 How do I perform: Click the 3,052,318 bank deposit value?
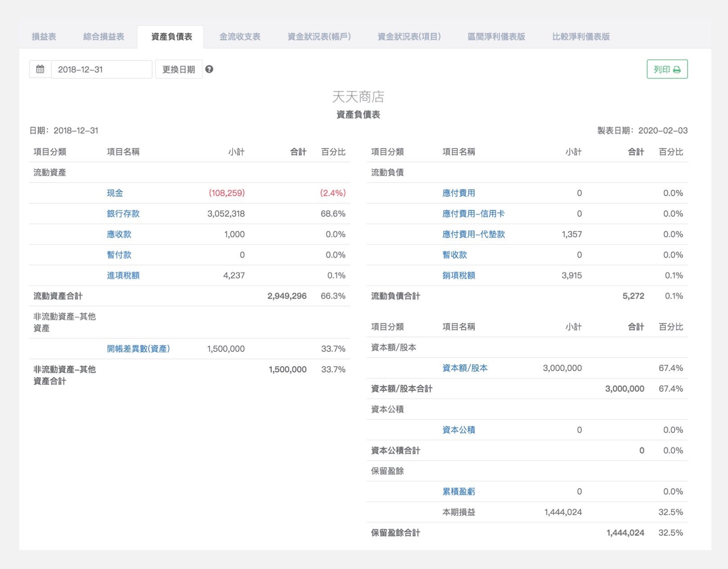(x=226, y=214)
